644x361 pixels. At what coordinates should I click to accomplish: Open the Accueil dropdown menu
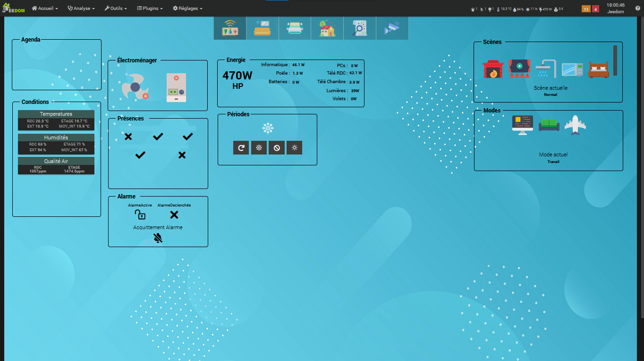44,9
